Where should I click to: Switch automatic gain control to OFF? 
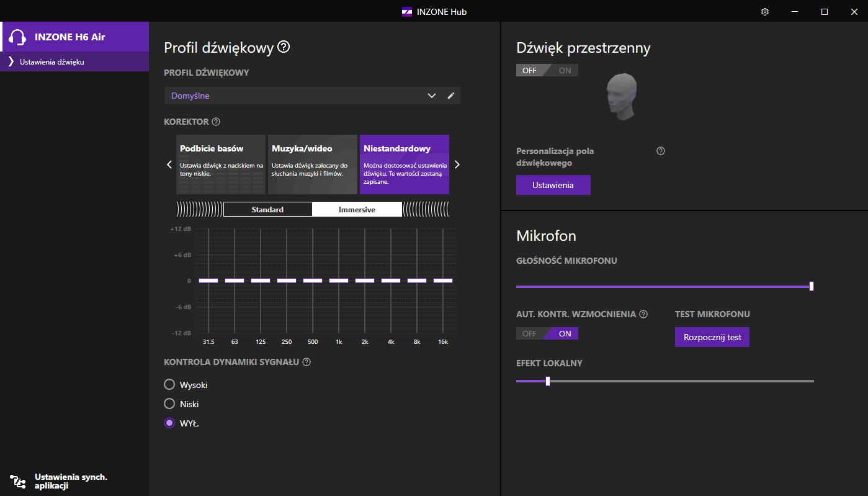pyautogui.click(x=529, y=333)
